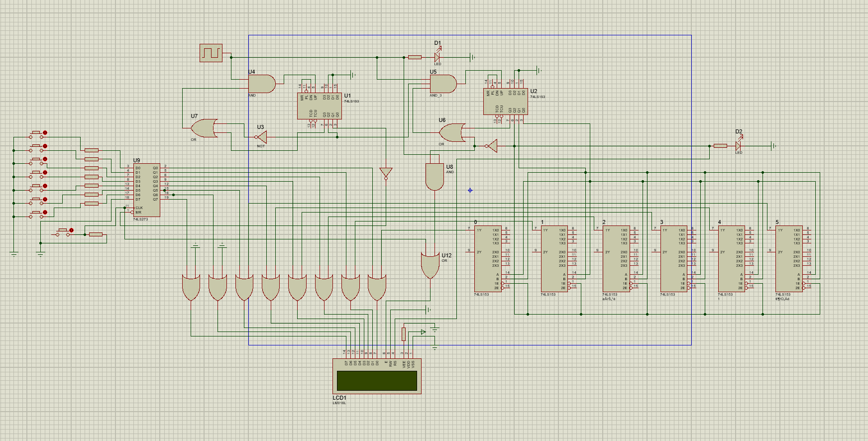
Task: Click the U9 74LS273 register chip
Action: 146,190
